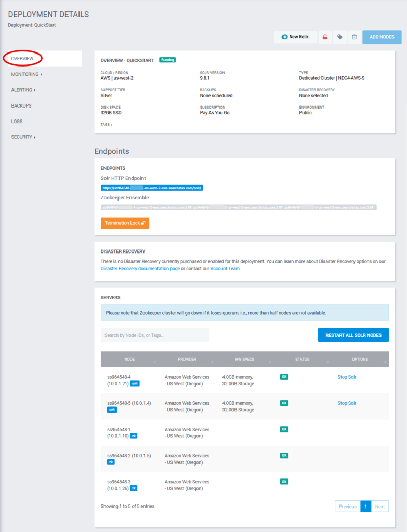Screen dimensions: 407x532
Task: Click the tag icon in top toolbar
Action: tap(339, 37)
